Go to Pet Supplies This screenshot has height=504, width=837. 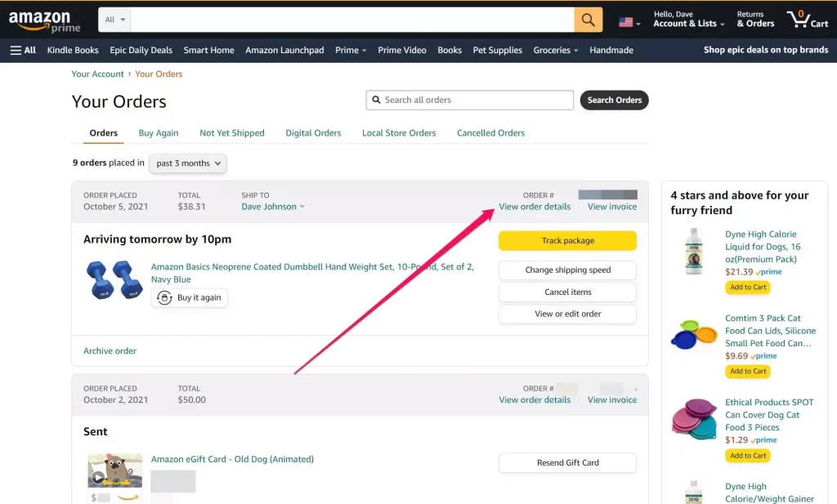[498, 50]
